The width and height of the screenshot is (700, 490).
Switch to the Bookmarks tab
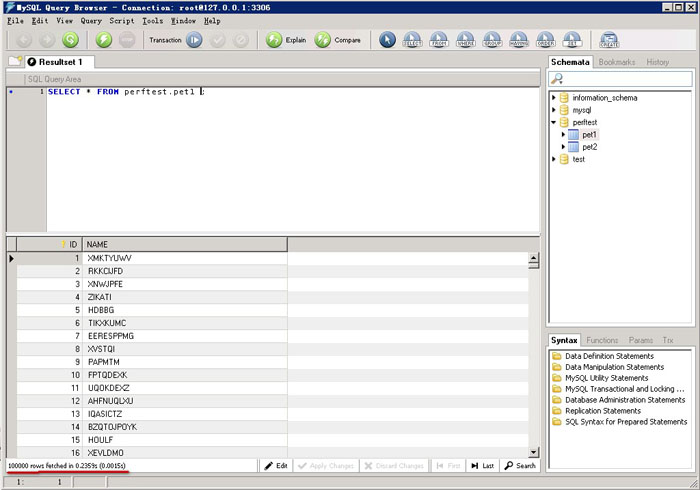(617, 62)
